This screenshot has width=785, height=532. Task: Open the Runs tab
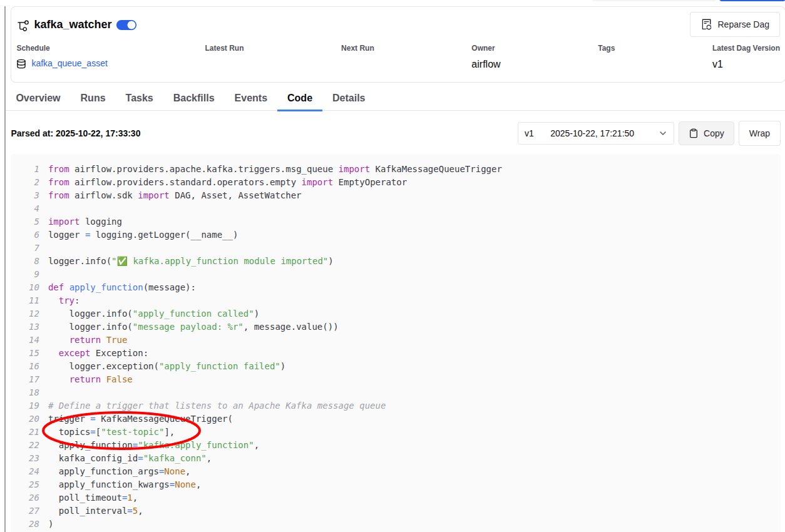click(93, 98)
